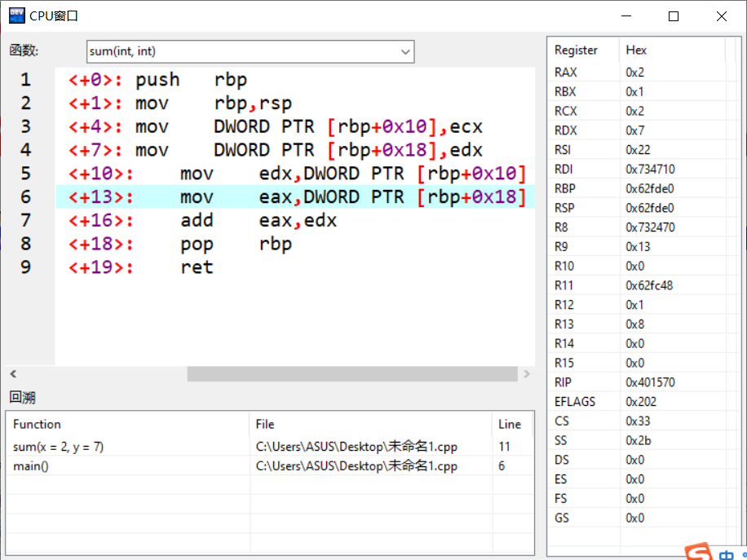Select the ret instruction line
Screen dimensions: 747x560
pos(295,267)
